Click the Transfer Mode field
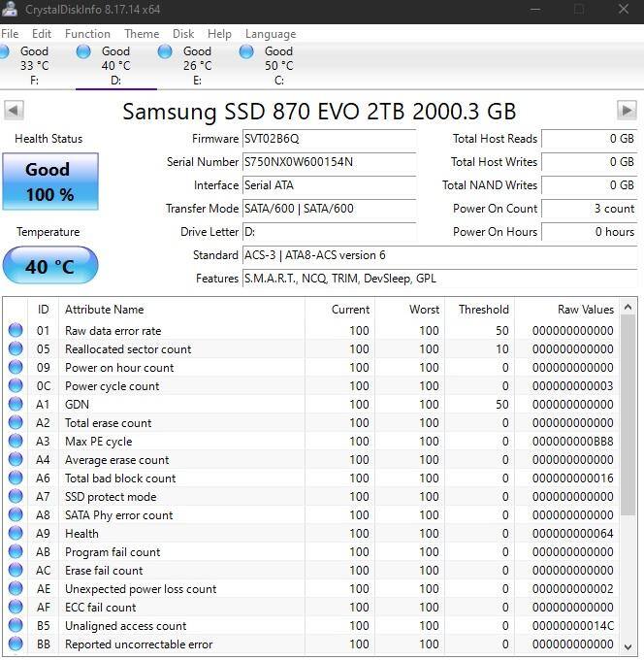The width and height of the screenshot is (644, 660). tap(330, 209)
